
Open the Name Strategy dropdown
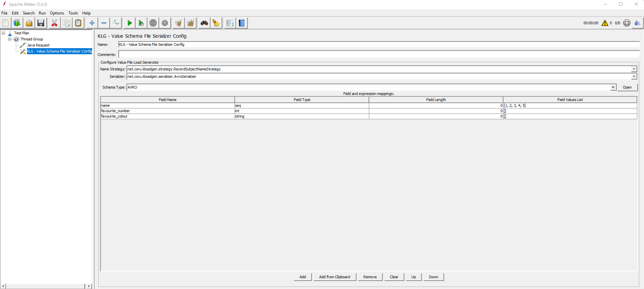pos(634,69)
